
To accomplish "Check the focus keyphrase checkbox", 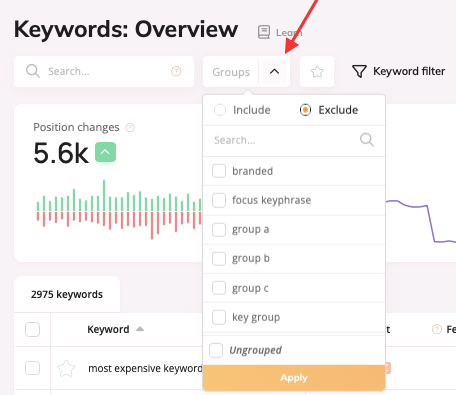I will point(219,200).
